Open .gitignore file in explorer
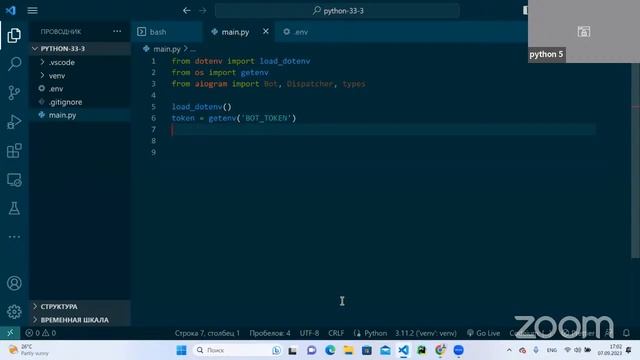Image resolution: width=640 pixels, height=360 pixels. coord(80,102)
